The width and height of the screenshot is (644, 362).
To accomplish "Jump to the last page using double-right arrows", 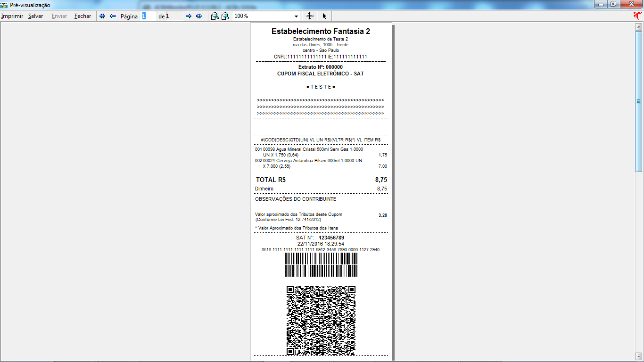I will click(199, 16).
